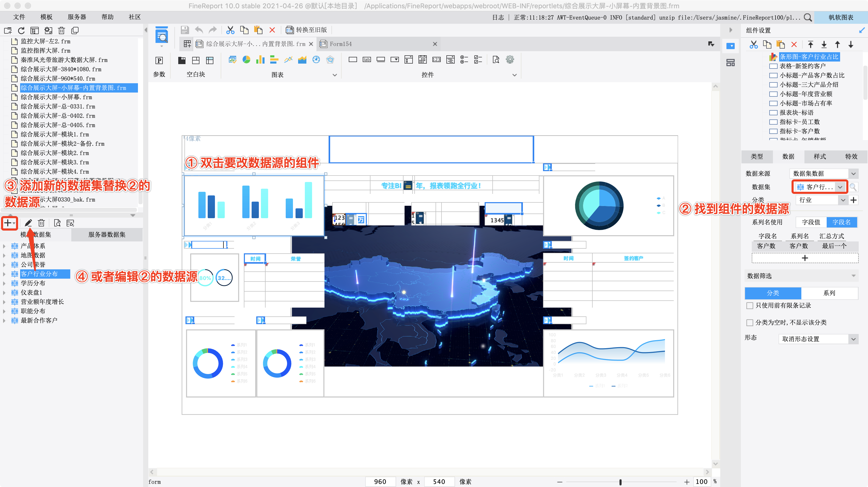Viewport: 868px width, 487px height.
Task: Click the zoom slider handle at bottom
Action: pyautogui.click(x=620, y=482)
